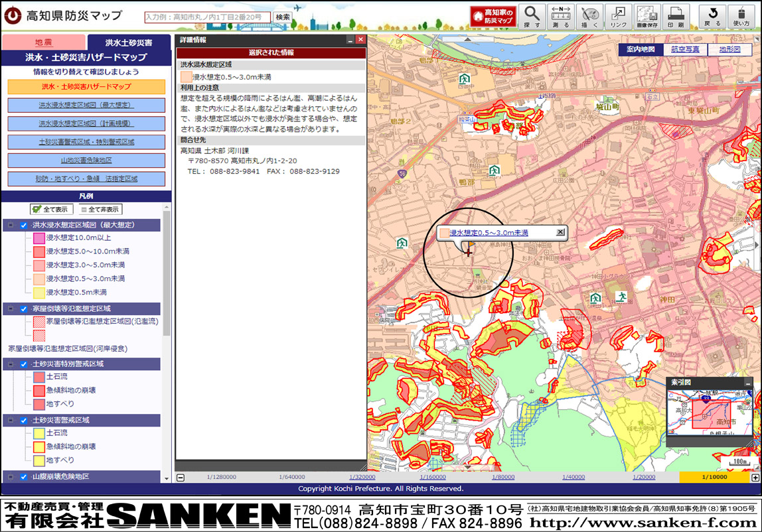Activate the 描く drawing tool
Viewport: 762px width, 532px height.
coord(589,17)
